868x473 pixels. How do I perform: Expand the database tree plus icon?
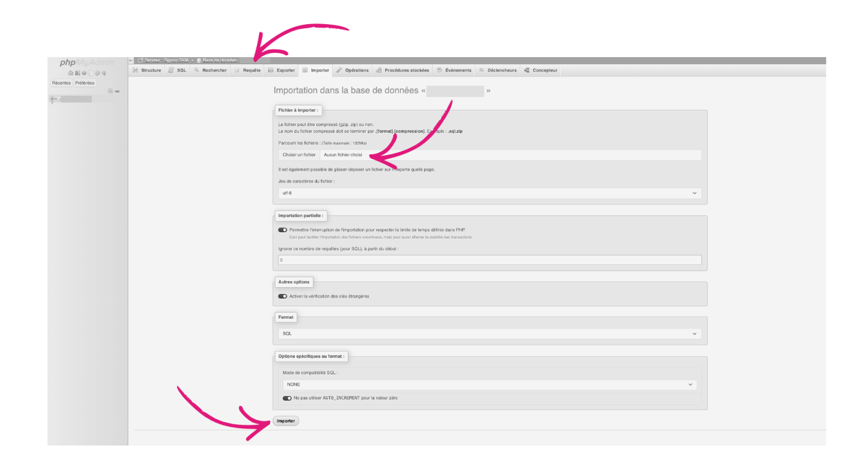point(52,100)
